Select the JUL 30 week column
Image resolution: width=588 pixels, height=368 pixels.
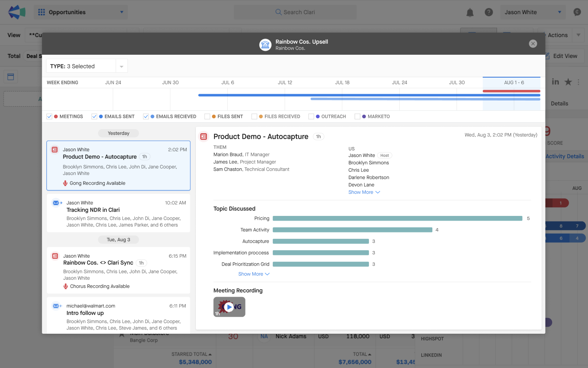coord(457,82)
